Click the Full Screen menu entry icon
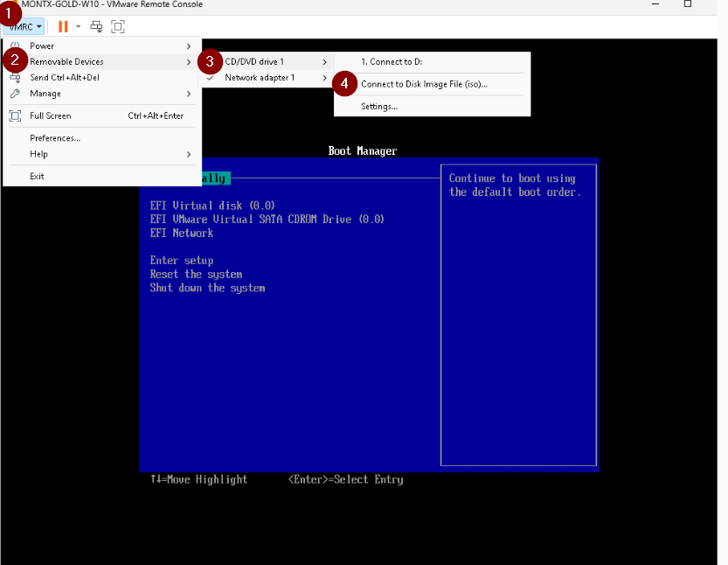Viewport: 728px width, 565px height. (x=15, y=115)
